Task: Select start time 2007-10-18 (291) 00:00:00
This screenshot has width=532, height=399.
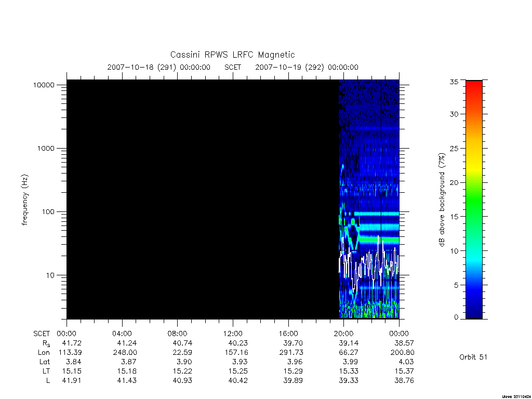Action: pos(159,67)
